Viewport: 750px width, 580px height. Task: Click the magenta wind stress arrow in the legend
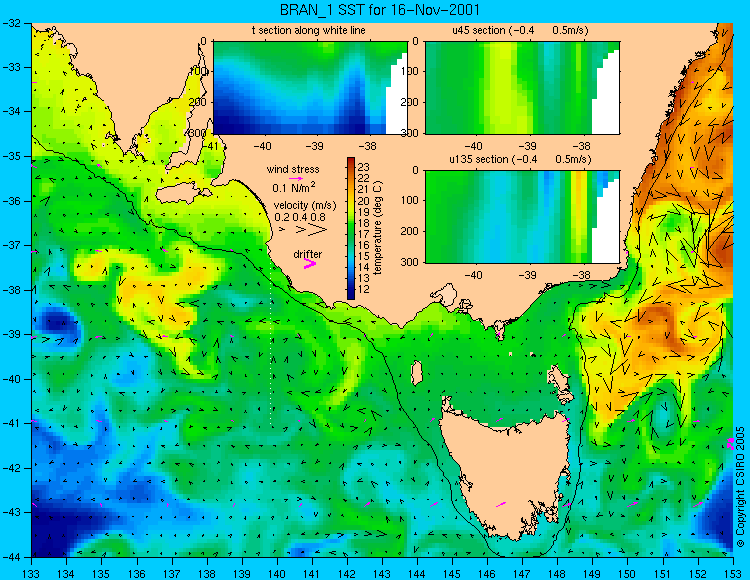point(296,178)
